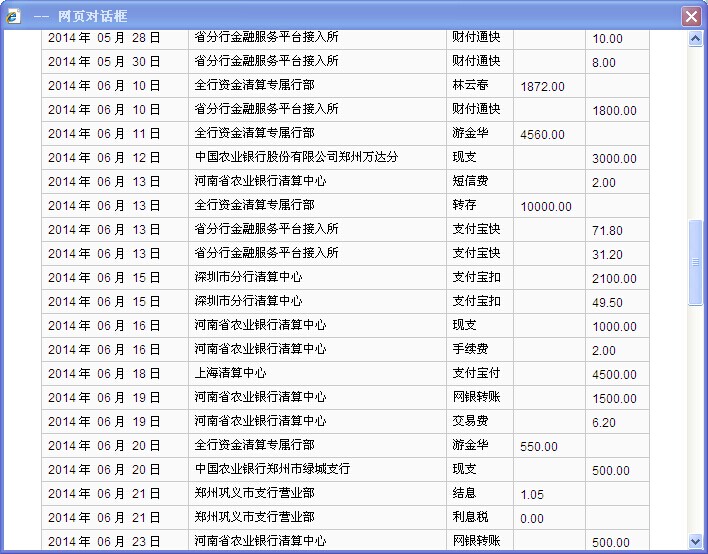Screen dimensions: 708x554
Task: Click the 4500.00 withdrawal amount
Action: pyautogui.click(x=614, y=375)
